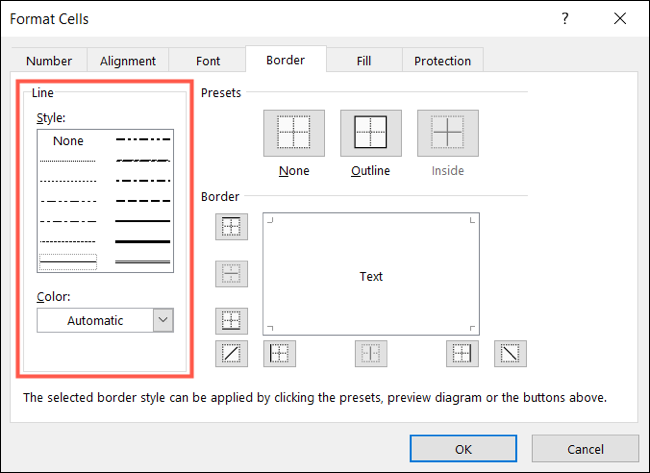Open the Color dropdown arrow
This screenshot has height=473, width=650.
(163, 320)
